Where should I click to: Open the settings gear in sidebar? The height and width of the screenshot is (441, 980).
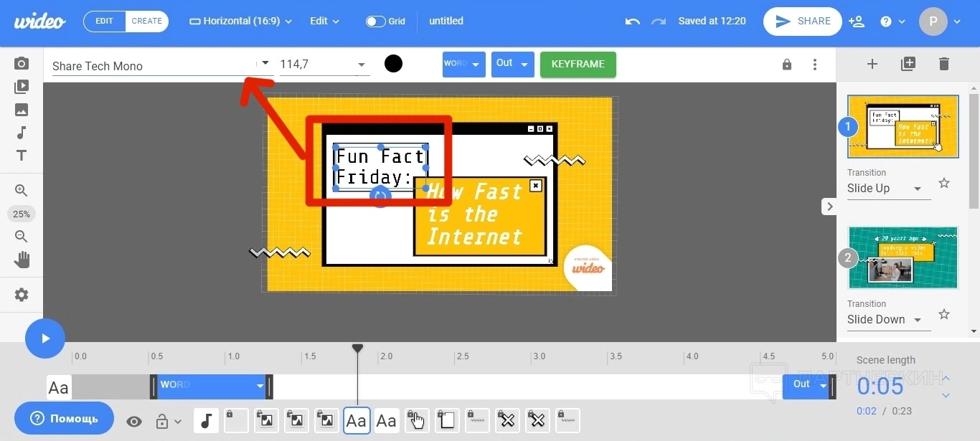(x=22, y=295)
